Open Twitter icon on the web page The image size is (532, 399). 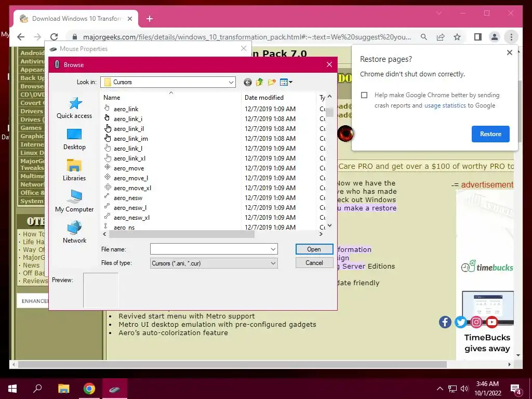click(x=460, y=322)
